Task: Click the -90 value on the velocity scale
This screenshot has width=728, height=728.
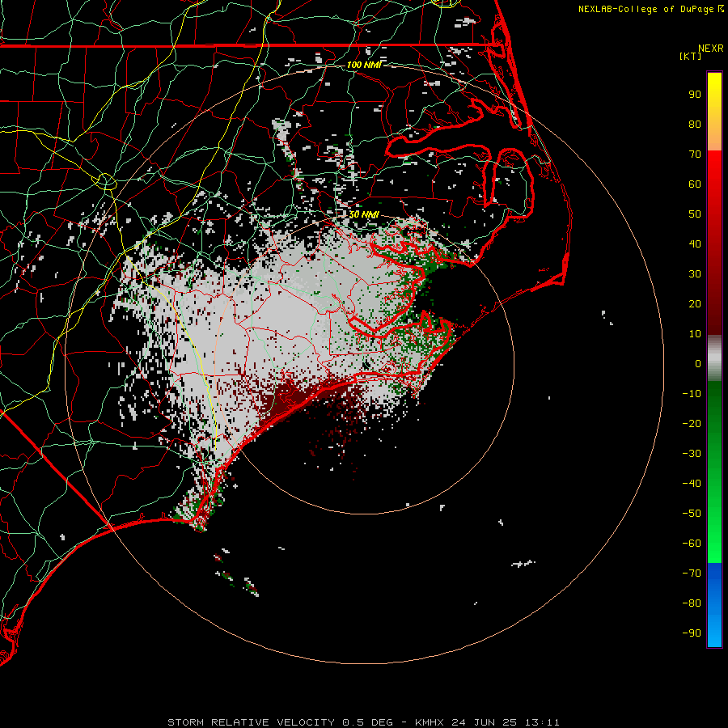Action: (x=692, y=633)
